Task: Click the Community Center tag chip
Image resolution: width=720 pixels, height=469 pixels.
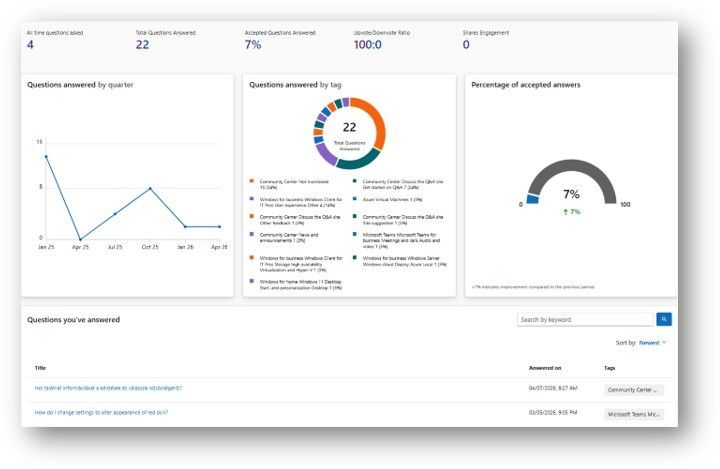Action: click(x=634, y=390)
